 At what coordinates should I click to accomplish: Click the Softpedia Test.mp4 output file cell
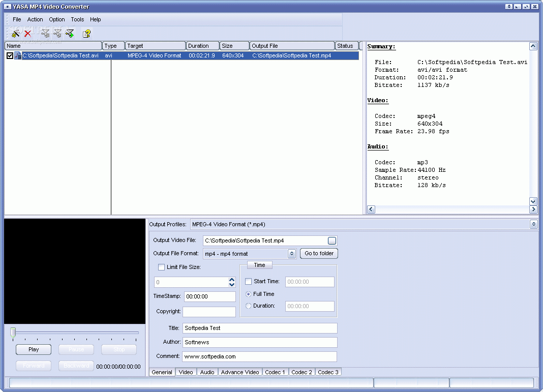pos(292,55)
